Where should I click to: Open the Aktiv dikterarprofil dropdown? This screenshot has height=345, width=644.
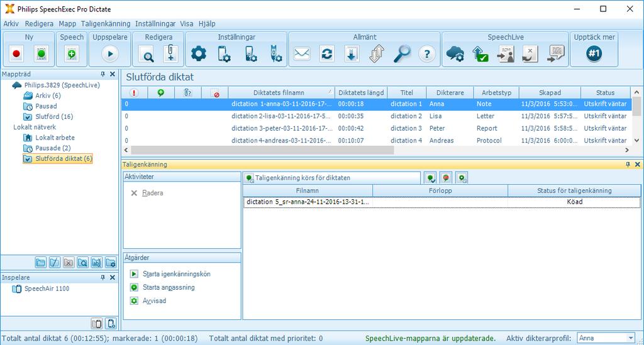point(630,338)
